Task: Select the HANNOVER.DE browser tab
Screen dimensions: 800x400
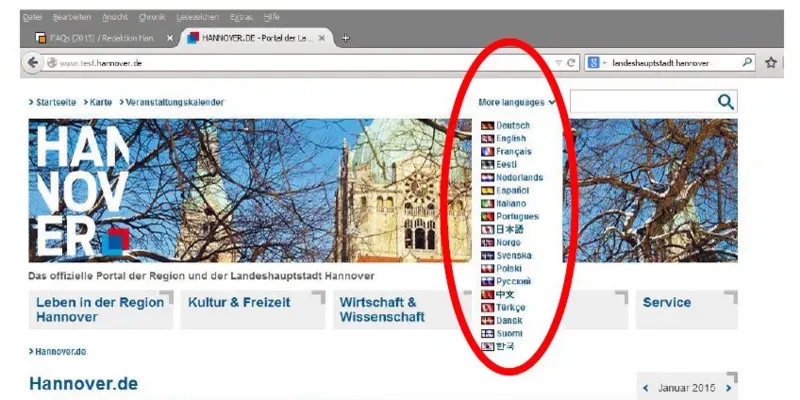Action: pyautogui.click(x=257, y=38)
